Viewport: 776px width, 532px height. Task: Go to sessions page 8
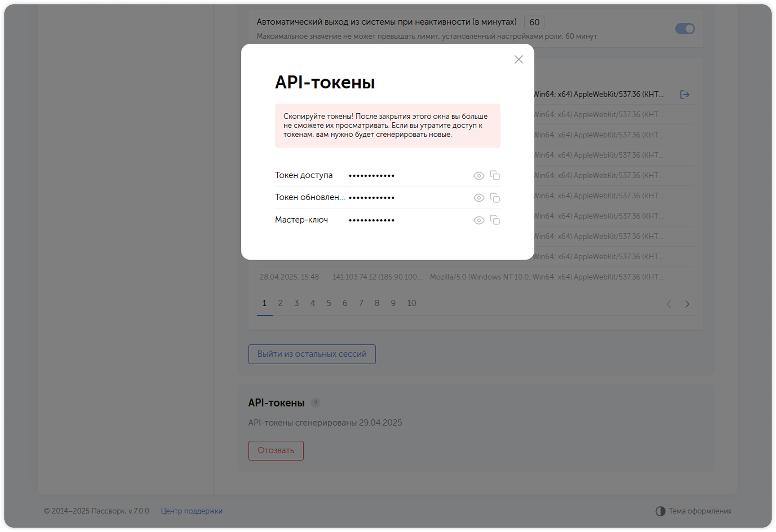[377, 303]
